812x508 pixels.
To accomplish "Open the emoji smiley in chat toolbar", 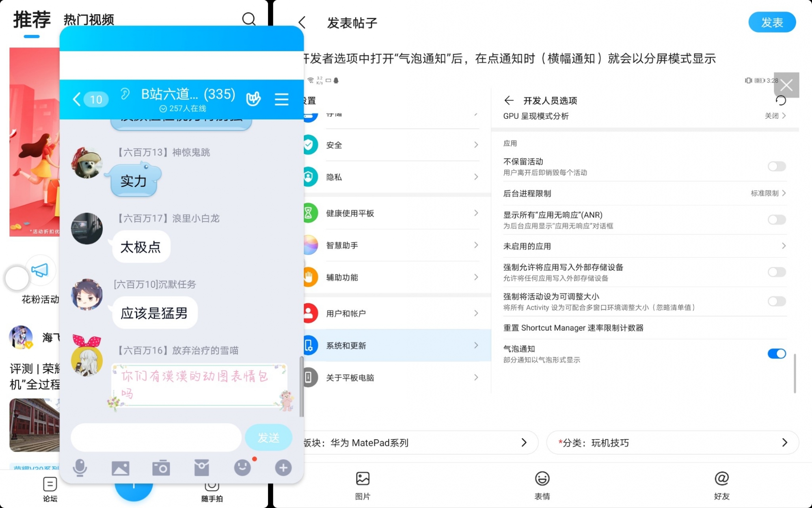I will (x=242, y=468).
